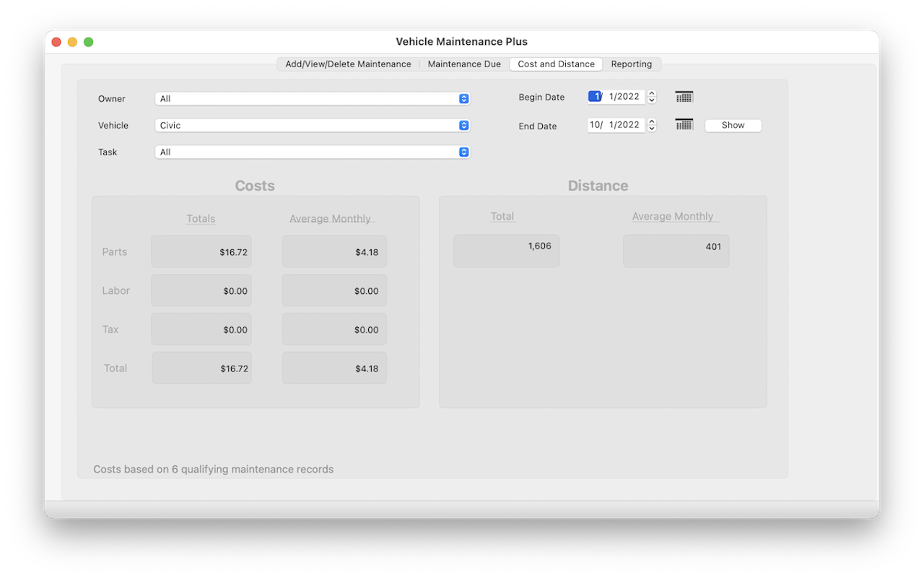924x578 pixels.
Task: Expand the Owner dropdown
Action: [313, 99]
